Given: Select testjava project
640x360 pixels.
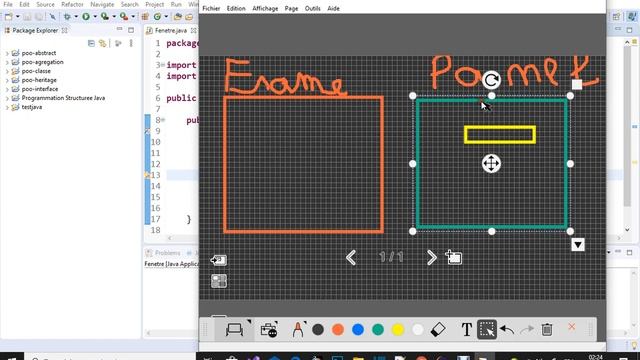Looking at the screenshot, I should coord(32,107).
